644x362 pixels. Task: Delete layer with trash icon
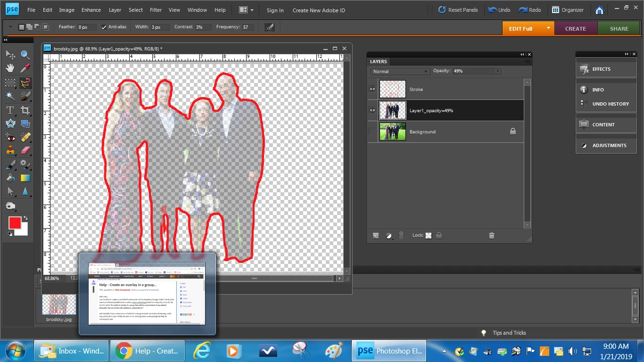click(x=492, y=236)
